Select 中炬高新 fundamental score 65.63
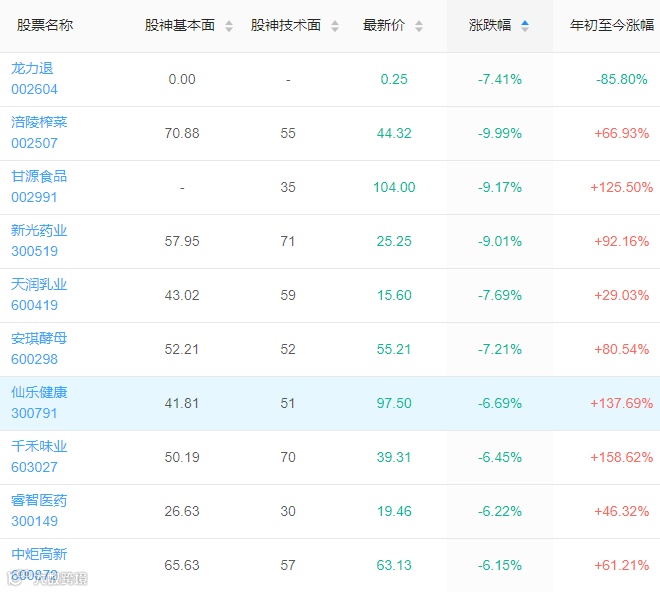This screenshot has width=660, height=592. [182, 565]
